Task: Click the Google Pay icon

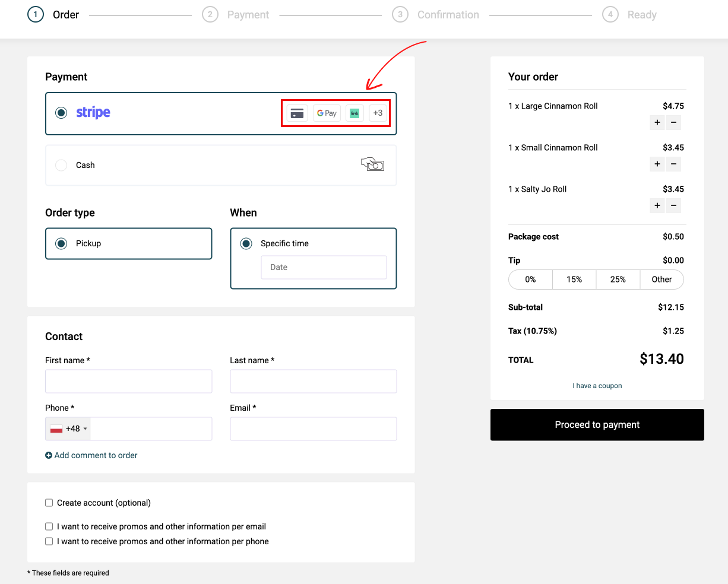Action: (x=327, y=113)
